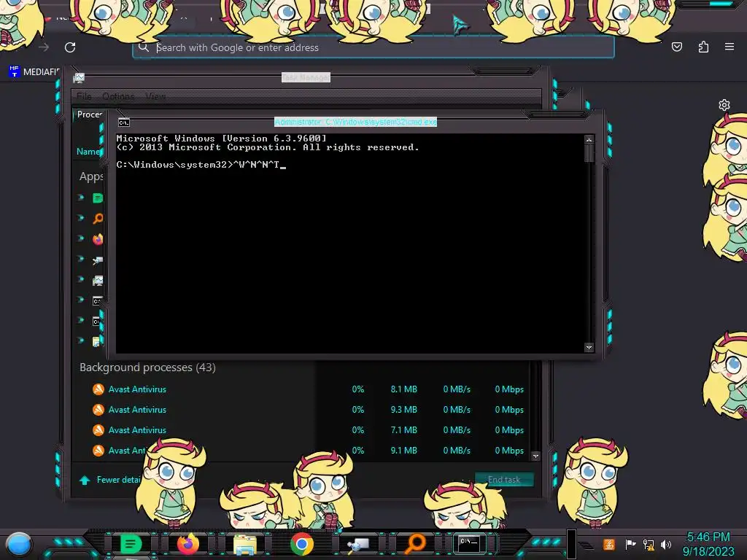Click the volume speaker tray icon
Viewport: 747px width, 560px height.
[665, 544]
